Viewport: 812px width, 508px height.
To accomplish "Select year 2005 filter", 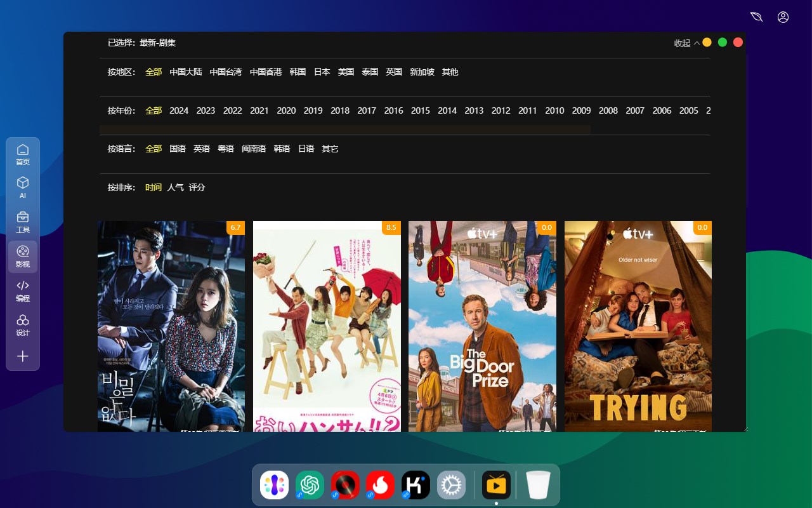I will [689, 110].
